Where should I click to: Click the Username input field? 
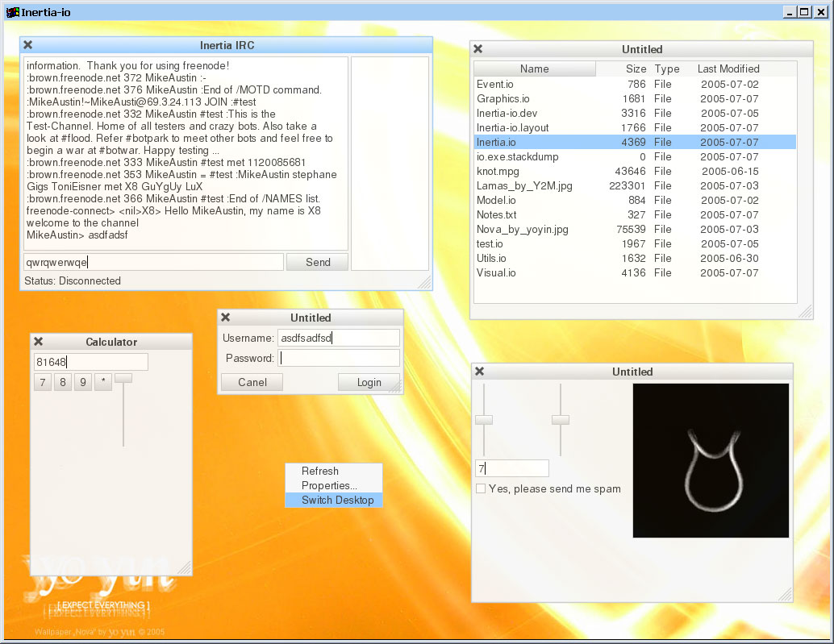click(339, 338)
